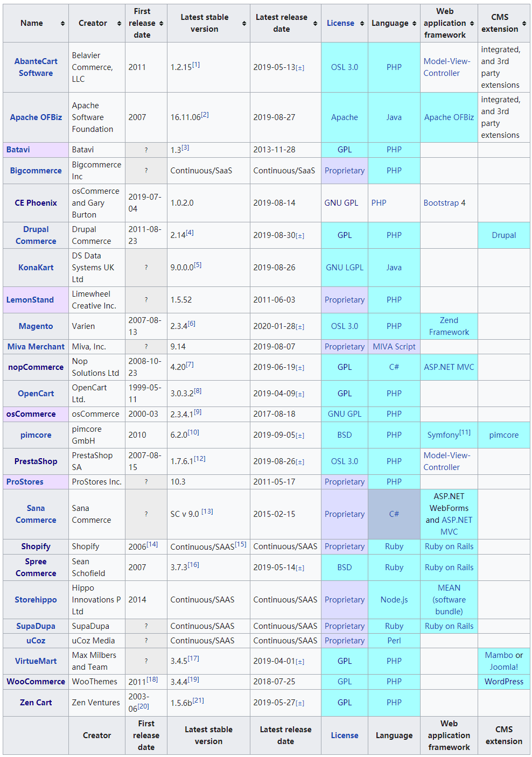Image resolution: width=532 pixels, height=757 pixels.
Task: Follow the Batavi link
Action: [18, 150]
